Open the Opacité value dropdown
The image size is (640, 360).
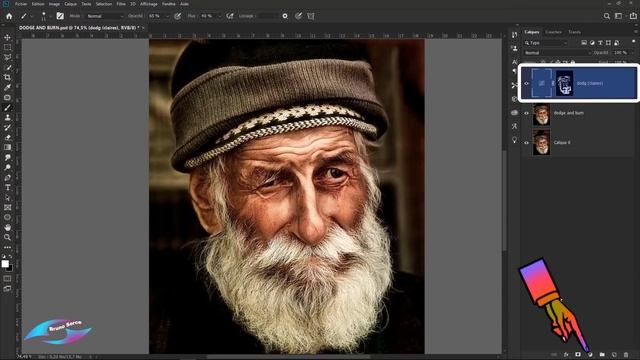pyautogui.click(x=167, y=16)
